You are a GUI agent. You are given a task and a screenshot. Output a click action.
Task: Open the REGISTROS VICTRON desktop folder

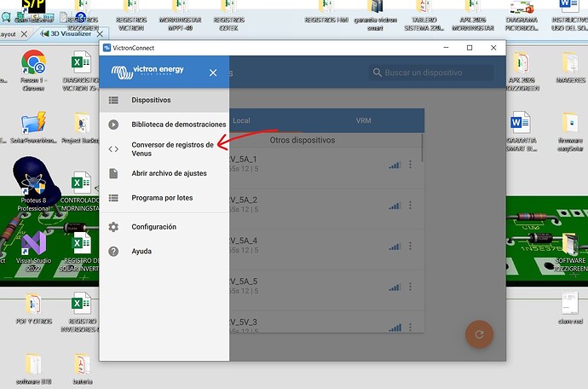[x=131, y=15]
